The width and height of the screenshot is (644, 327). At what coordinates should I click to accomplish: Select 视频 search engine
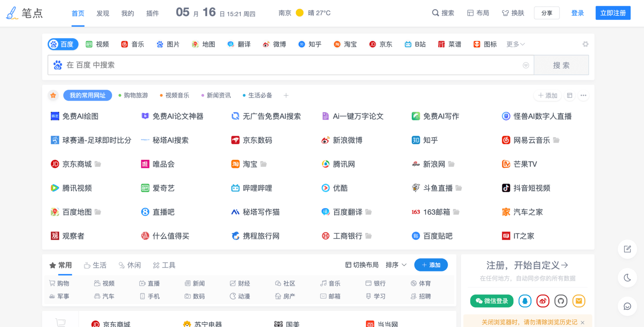coord(97,44)
